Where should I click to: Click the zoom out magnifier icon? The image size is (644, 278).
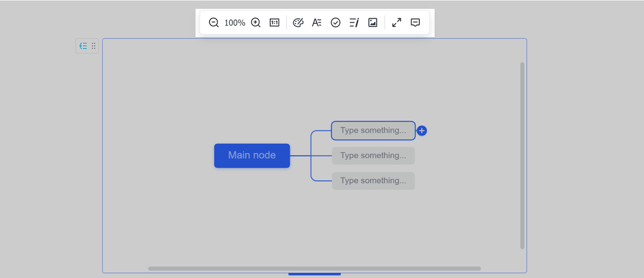(x=214, y=23)
